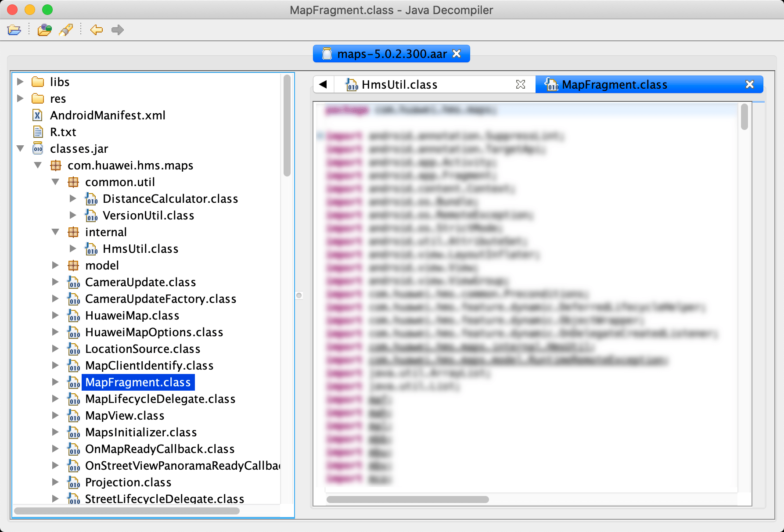Click the HuaweiMap.class file icon
784x532 pixels.
tap(74, 316)
